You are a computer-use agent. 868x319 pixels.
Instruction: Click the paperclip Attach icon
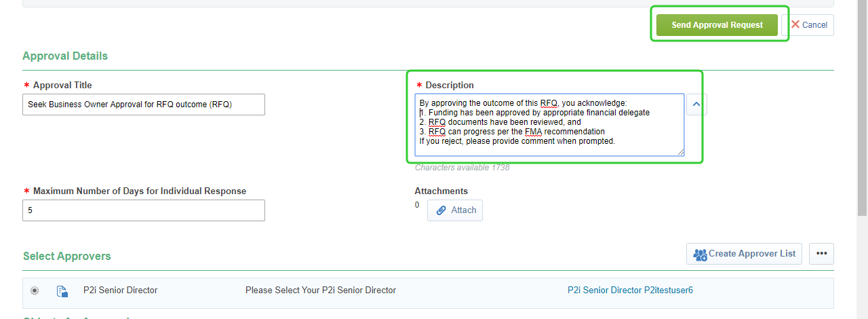point(441,210)
